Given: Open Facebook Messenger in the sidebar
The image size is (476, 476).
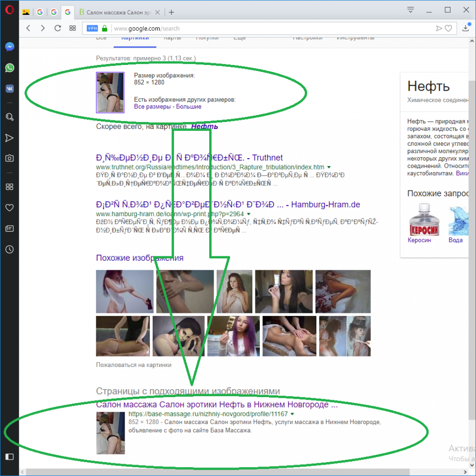Looking at the screenshot, I should point(9,47).
